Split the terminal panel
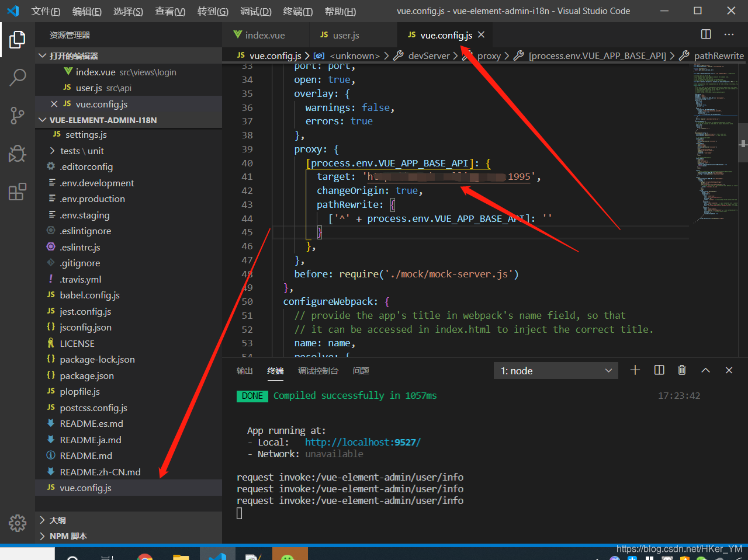 click(659, 370)
